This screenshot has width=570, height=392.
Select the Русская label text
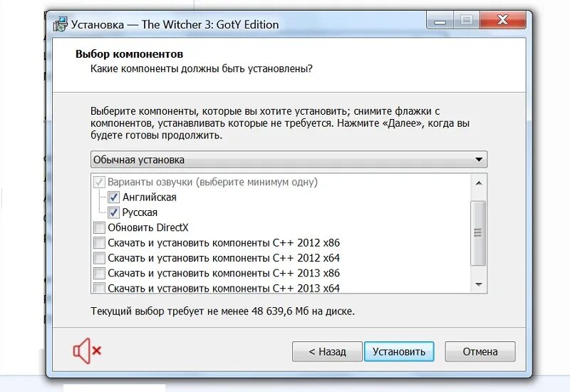140,212
